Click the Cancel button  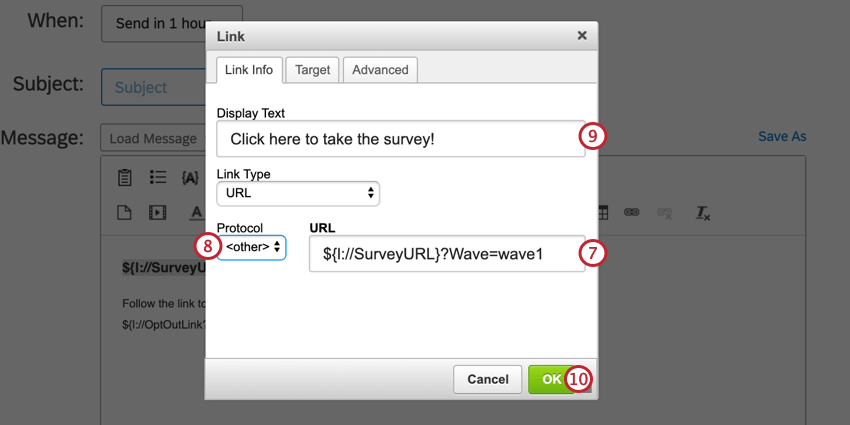[x=488, y=379]
